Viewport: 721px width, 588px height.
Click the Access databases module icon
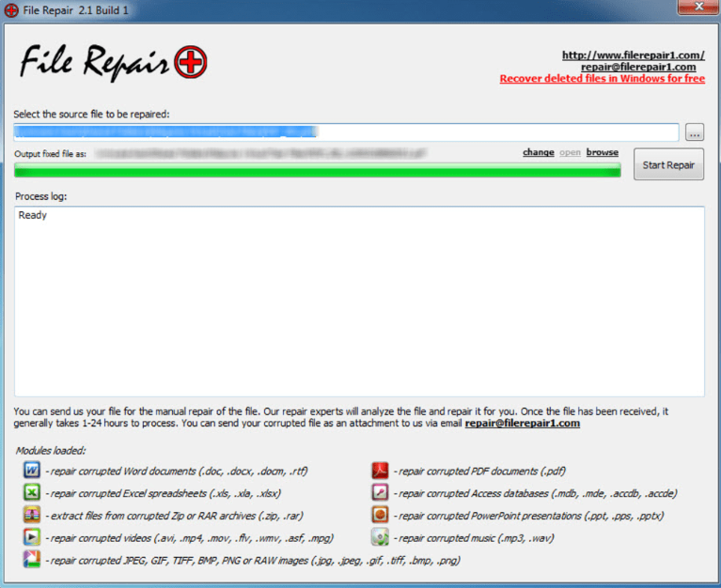(x=381, y=492)
